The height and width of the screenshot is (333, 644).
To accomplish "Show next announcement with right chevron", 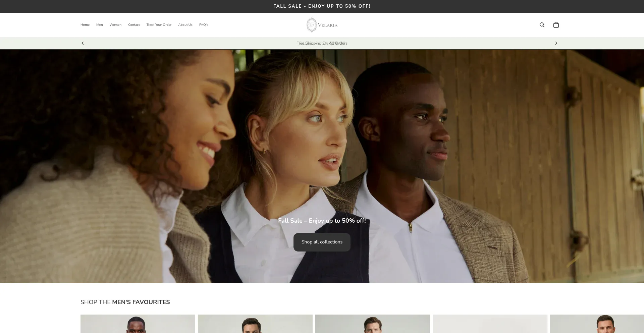I will point(556,43).
